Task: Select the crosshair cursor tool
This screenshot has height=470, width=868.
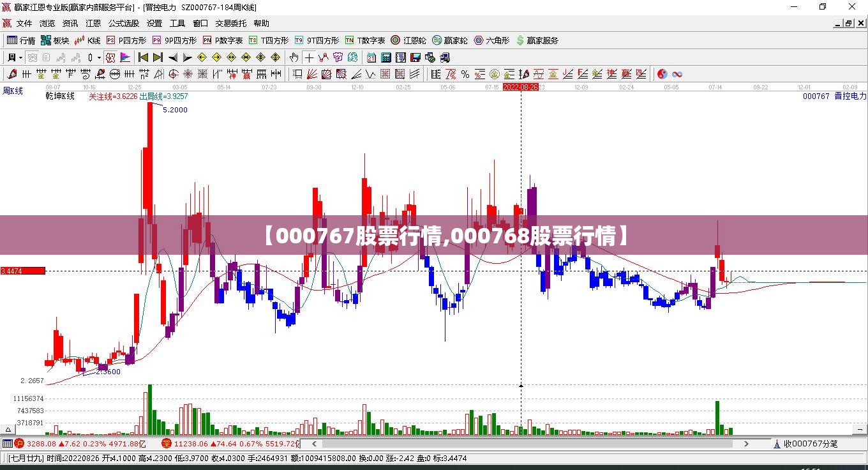Action: coord(309,57)
